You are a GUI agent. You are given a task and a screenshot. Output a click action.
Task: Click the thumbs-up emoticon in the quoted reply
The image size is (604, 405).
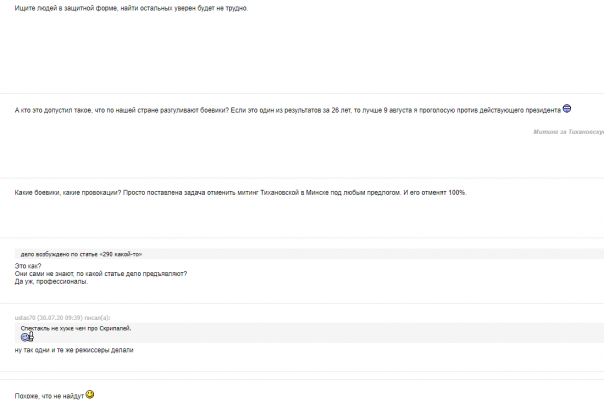(x=28, y=336)
